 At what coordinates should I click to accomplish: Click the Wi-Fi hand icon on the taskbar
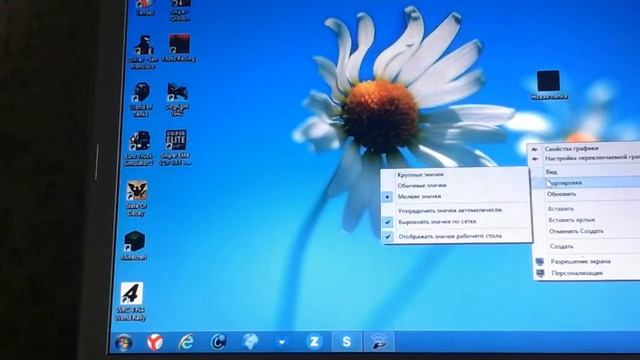tap(379, 342)
